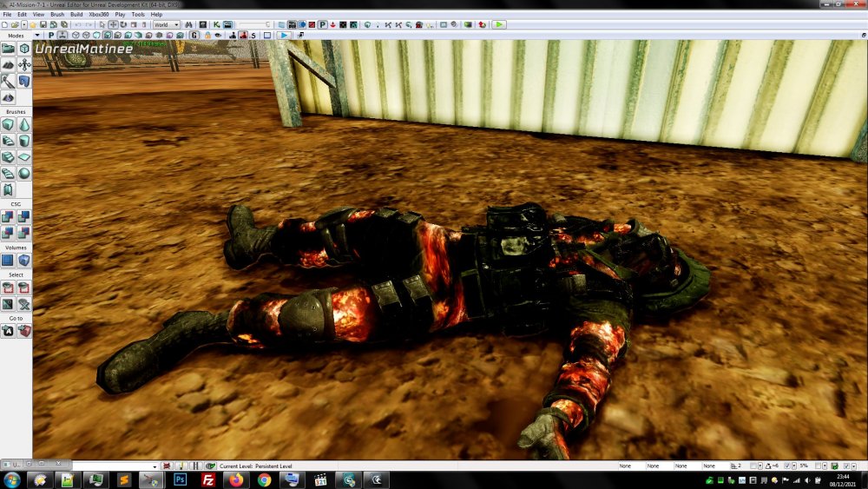Click the CSG Add icon
The image size is (868, 489).
(x=8, y=217)
